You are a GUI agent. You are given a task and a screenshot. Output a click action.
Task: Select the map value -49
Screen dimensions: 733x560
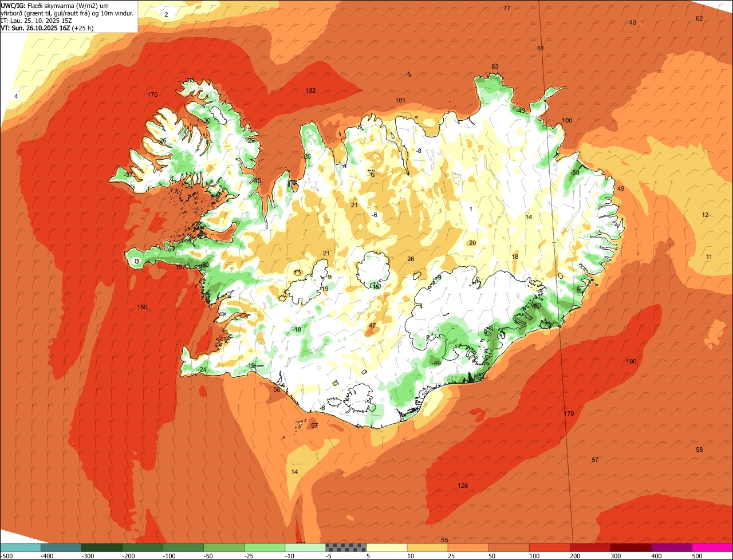(x=435, y=364)
